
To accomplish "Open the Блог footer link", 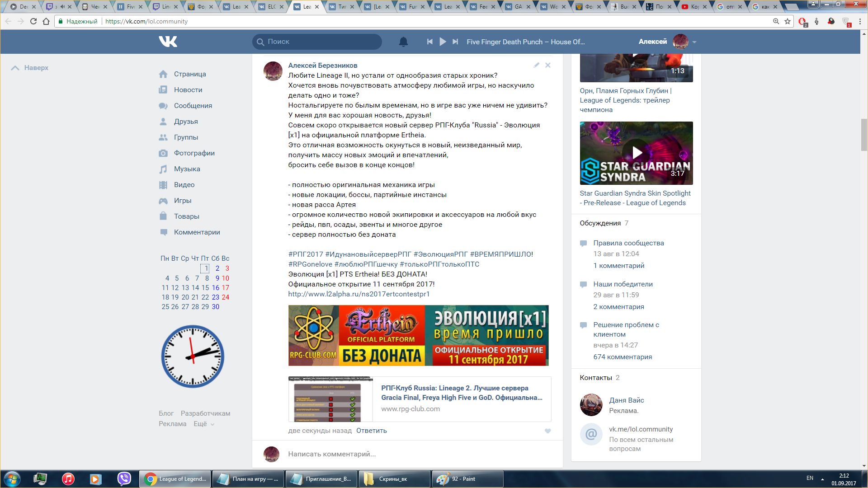I will click(166, 413).
